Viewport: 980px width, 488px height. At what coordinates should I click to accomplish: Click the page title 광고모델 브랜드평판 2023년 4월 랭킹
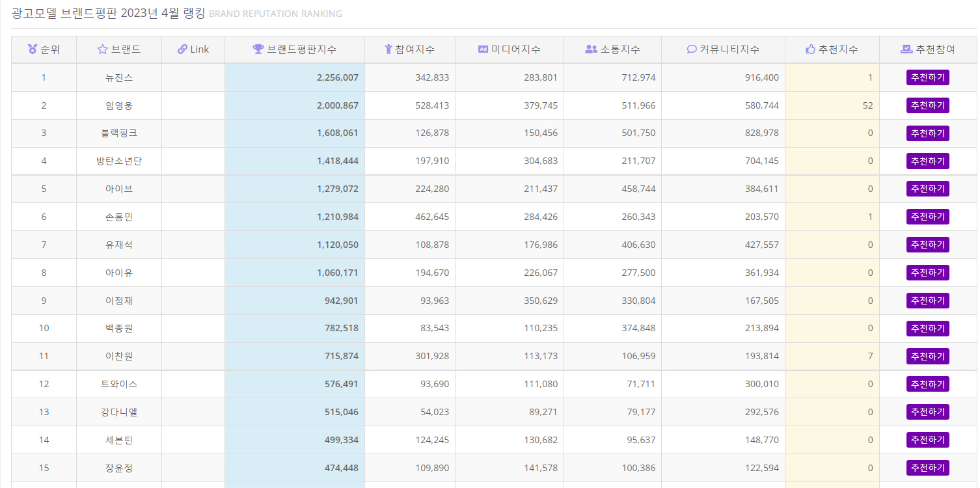[108, 13]
